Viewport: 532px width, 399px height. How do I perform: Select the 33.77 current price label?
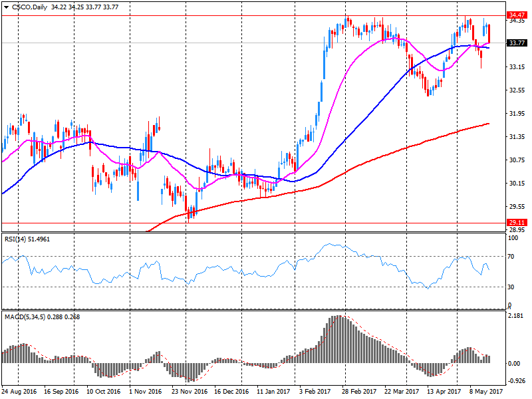click(x=517, y=43)
